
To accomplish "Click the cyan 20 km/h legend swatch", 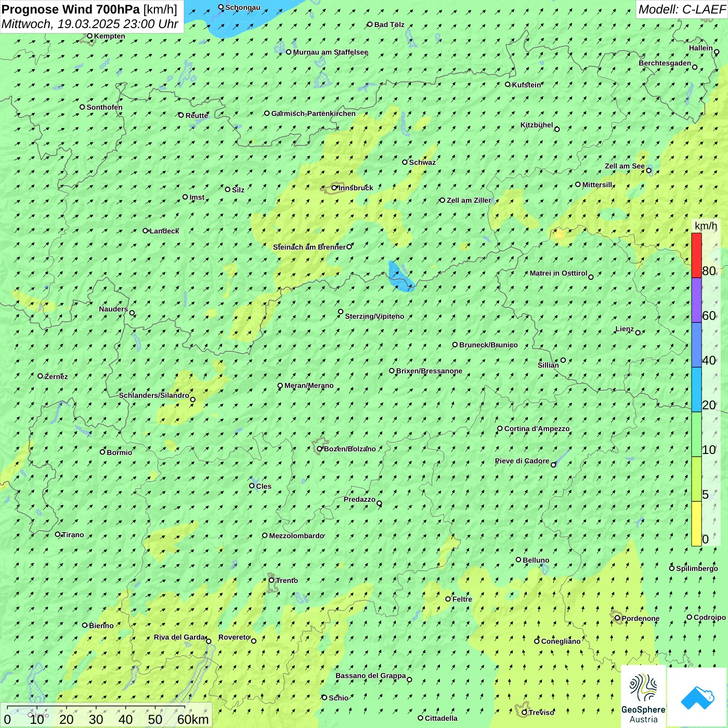I will (696, 389).
